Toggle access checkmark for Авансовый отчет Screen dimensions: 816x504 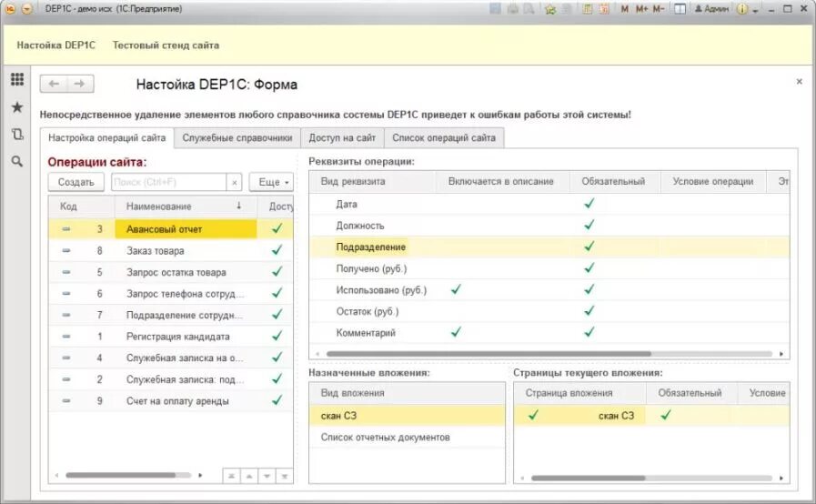coord(277,228)
